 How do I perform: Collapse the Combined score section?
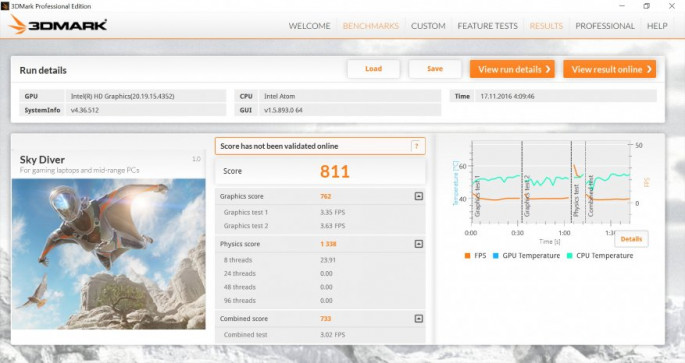coord(419,318)
